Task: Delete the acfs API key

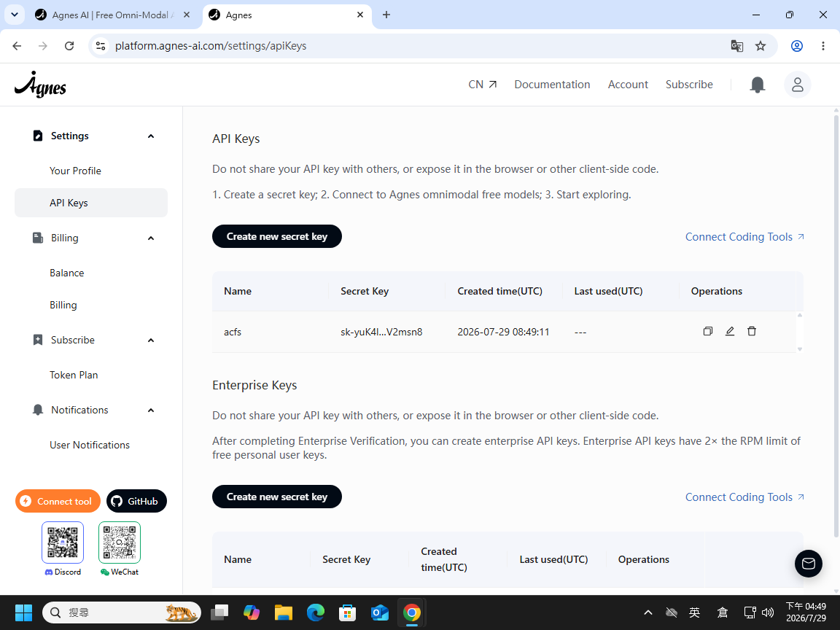Action: (x=752, y=331)
